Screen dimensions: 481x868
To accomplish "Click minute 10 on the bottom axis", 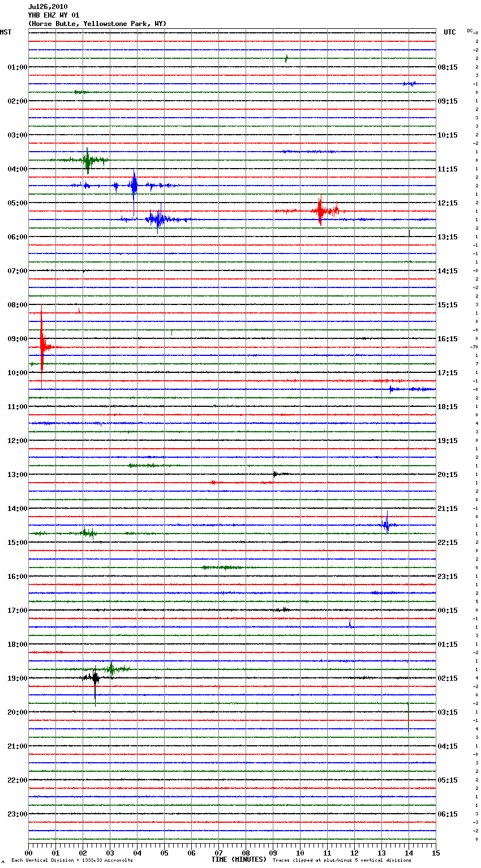I will [x=300, y=853].
